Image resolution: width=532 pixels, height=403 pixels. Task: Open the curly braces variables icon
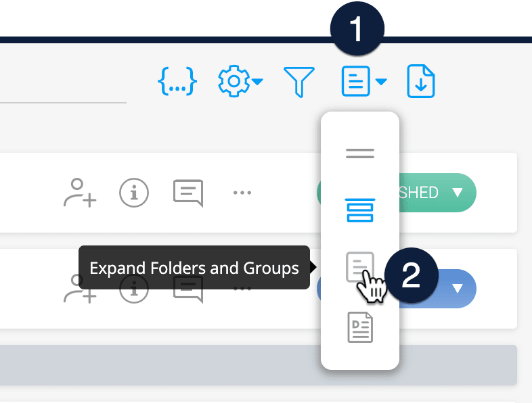tap(177, 81)
